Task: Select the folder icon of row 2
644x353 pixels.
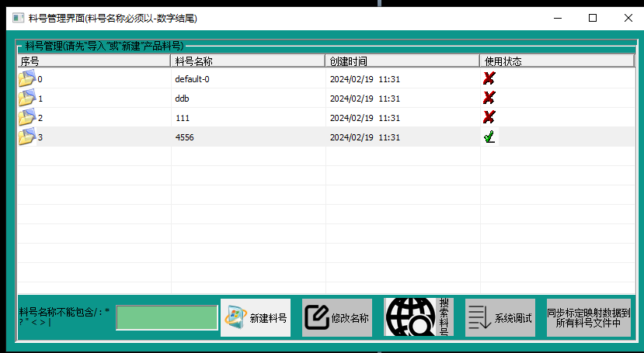Action: click(27, 117)
